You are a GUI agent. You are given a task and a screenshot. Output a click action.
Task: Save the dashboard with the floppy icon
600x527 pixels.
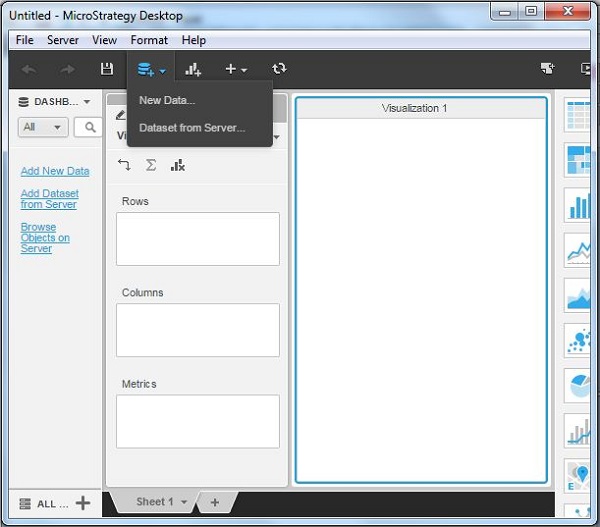[x=107, y=69]
